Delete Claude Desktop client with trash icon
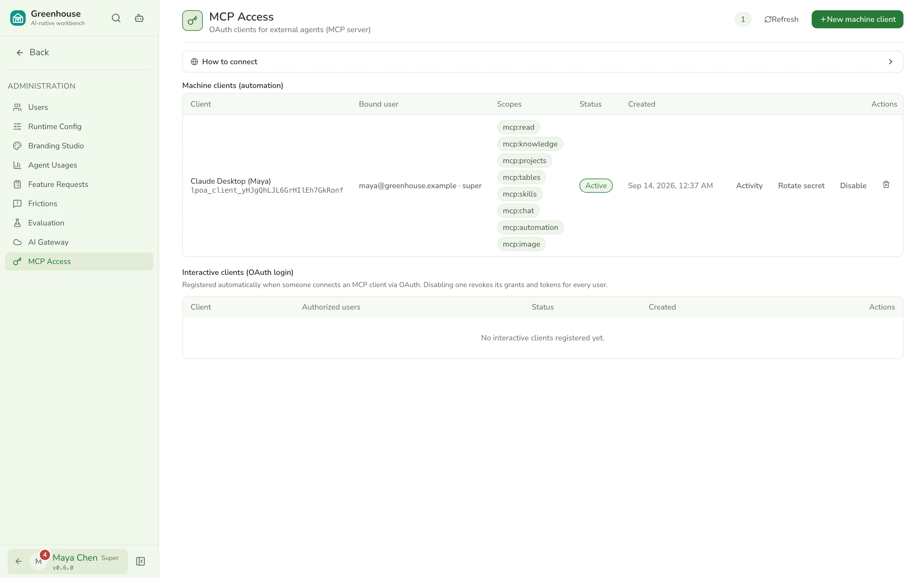The width and height of the screenshot is (924, 578). 886,185
